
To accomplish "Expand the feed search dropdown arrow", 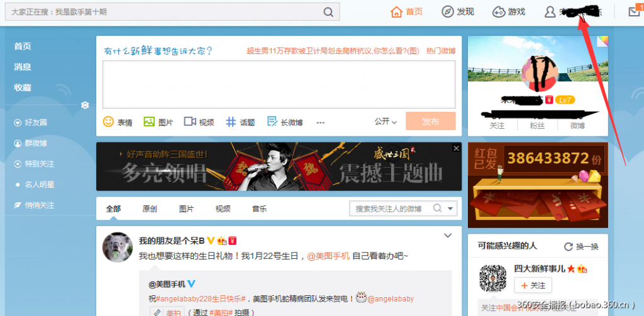I will (x=452, y=209).
